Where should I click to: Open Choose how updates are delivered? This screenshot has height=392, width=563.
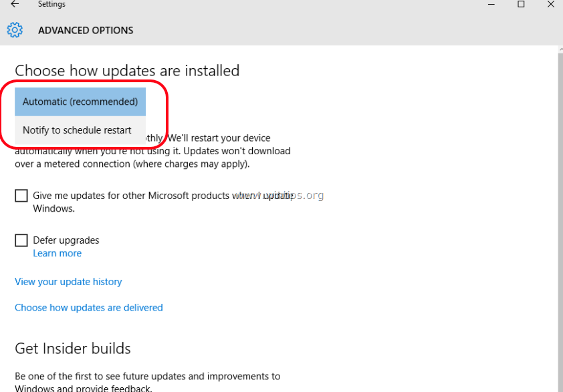point(89,308)
